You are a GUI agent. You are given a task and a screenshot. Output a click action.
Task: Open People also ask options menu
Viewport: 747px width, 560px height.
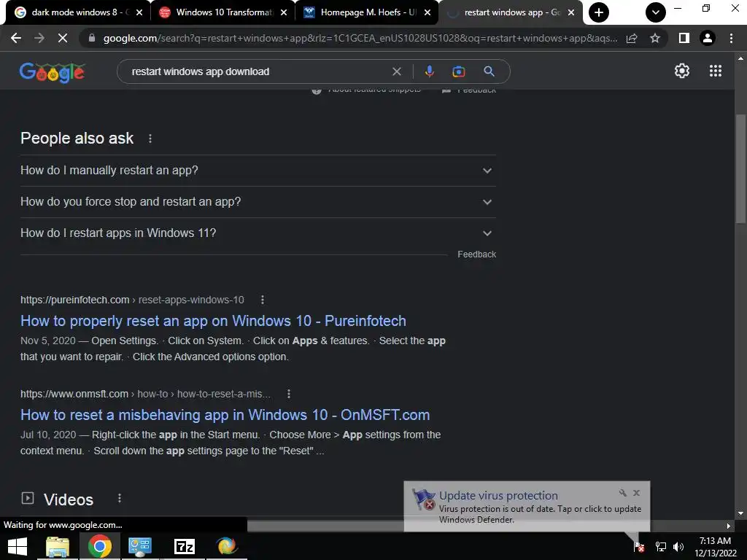point(150,139)
